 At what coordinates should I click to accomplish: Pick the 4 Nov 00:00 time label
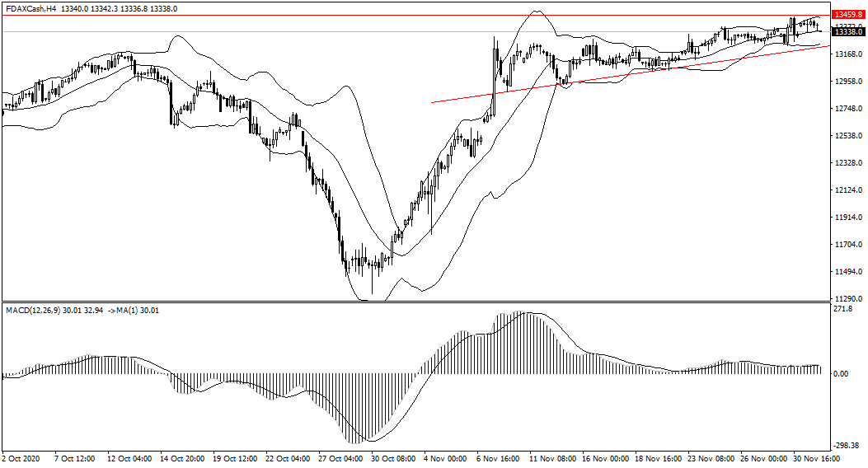445,457
